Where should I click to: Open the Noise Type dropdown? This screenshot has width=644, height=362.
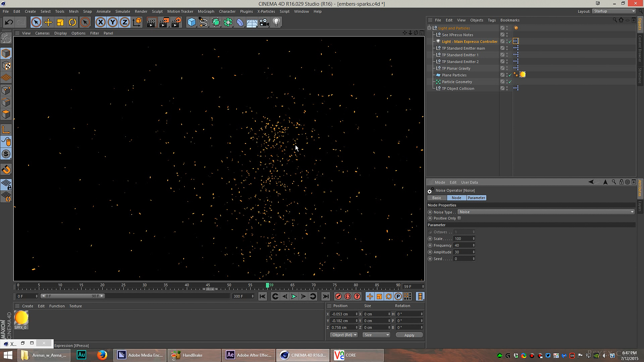(x=546, y=212)
